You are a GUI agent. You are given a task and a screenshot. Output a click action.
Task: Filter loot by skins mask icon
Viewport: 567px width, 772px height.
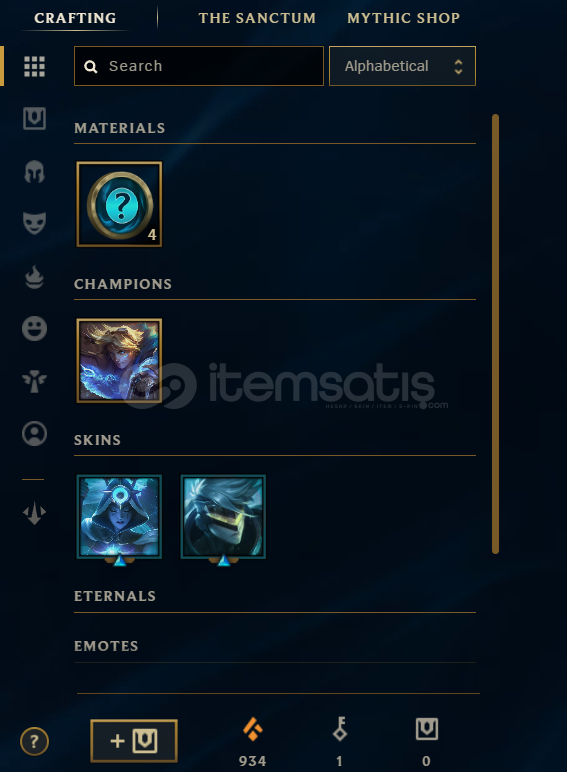[x=34, y=224]
